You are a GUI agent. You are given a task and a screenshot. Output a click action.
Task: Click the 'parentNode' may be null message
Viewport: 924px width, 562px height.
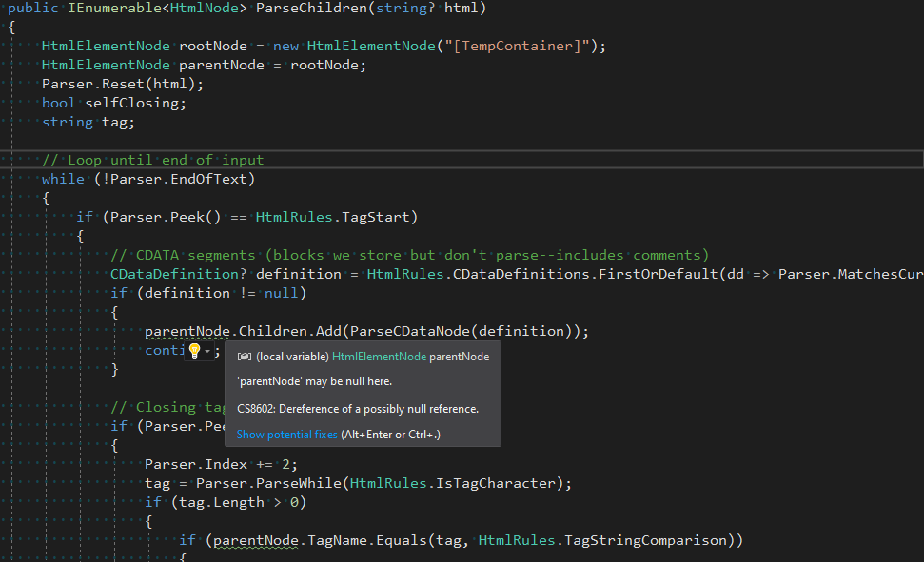(x=314, y=381)
